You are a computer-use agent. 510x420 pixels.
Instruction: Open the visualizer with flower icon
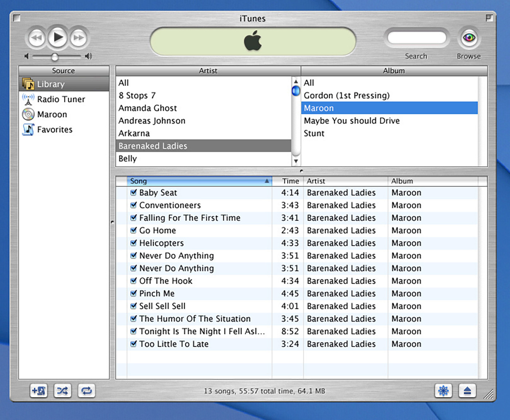443,391
